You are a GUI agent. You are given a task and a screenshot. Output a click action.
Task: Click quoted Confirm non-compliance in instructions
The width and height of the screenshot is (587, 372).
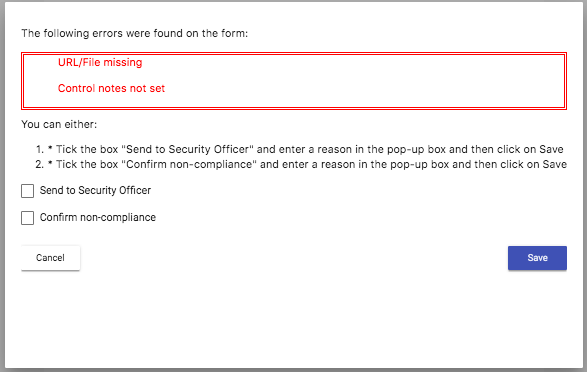(x=189, y=164)
